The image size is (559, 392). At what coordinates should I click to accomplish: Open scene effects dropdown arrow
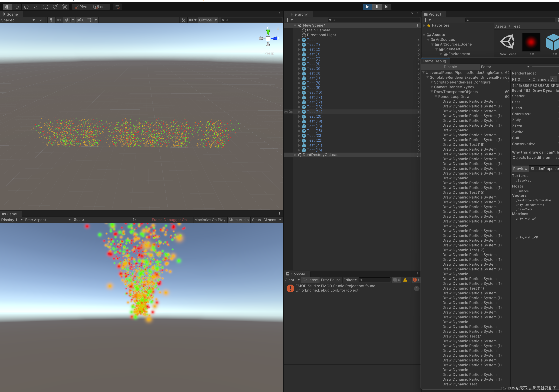[73, 20]
